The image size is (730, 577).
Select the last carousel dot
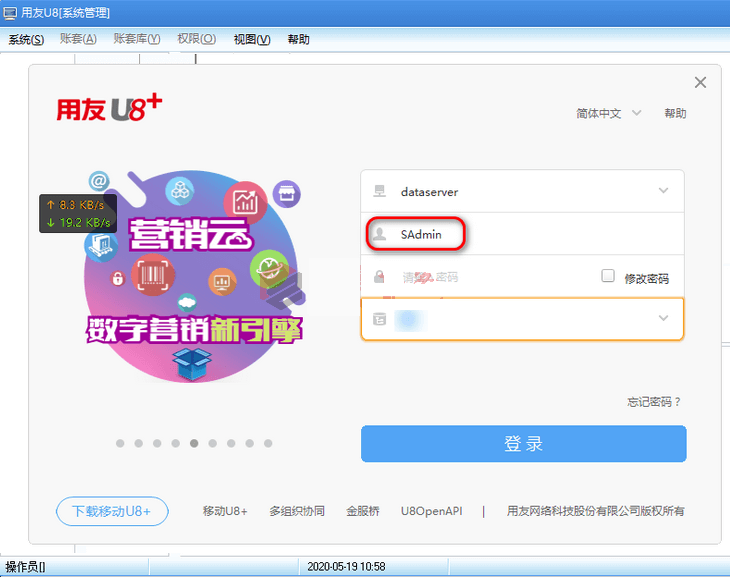268,443
